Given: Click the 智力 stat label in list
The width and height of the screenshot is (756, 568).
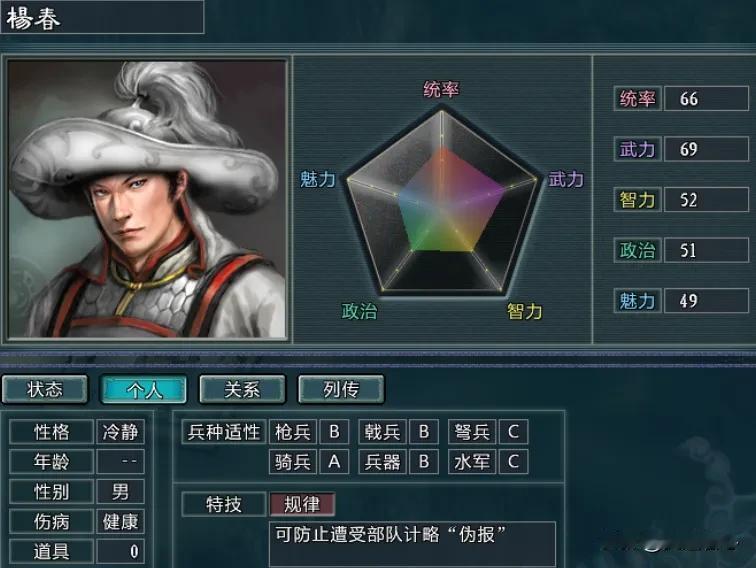Looking at the screenshot, I should pyautogui.click(x=637, y=200).
